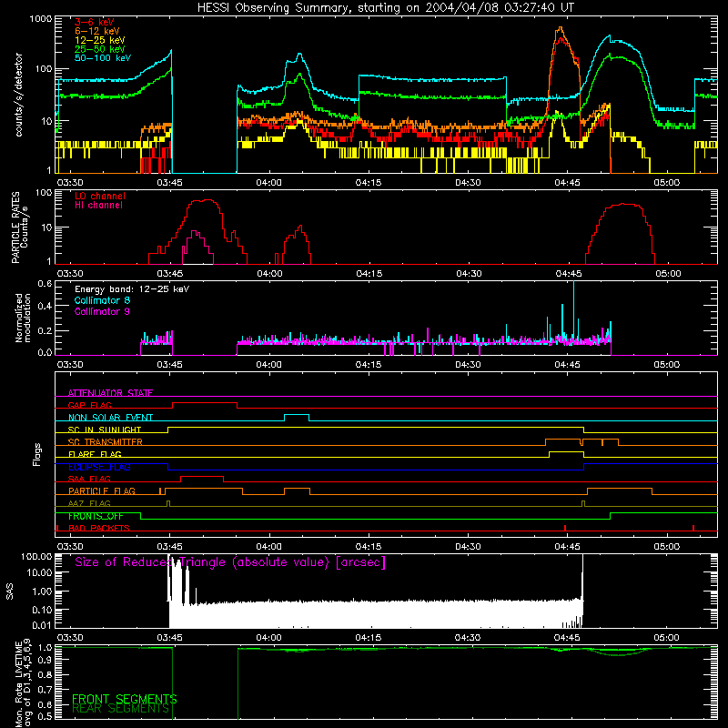Viewport: 728px width, 728px height.
Task: Click the Normalized modulation axis label
Action: click(24, 318)
